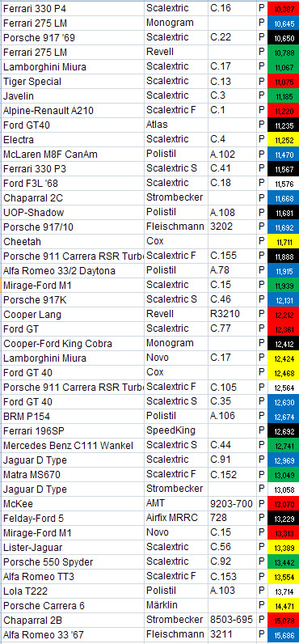Image resolution: width=299 pixels, height=644 pixels.
Task: Select the AMT manufacturer cell
Action: 176,503
